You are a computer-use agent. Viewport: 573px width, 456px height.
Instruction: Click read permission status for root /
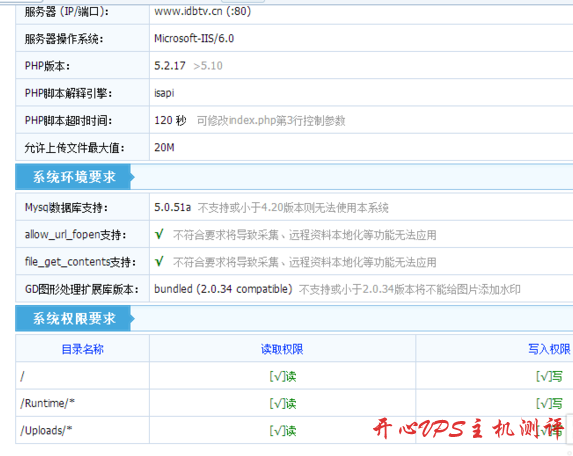click(x=282, y=376)
